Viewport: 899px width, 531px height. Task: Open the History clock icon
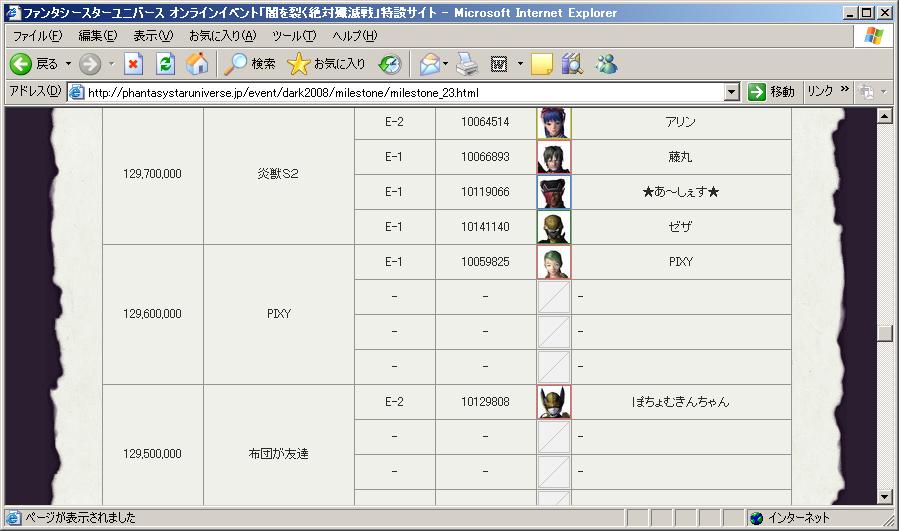click(389, 64)
